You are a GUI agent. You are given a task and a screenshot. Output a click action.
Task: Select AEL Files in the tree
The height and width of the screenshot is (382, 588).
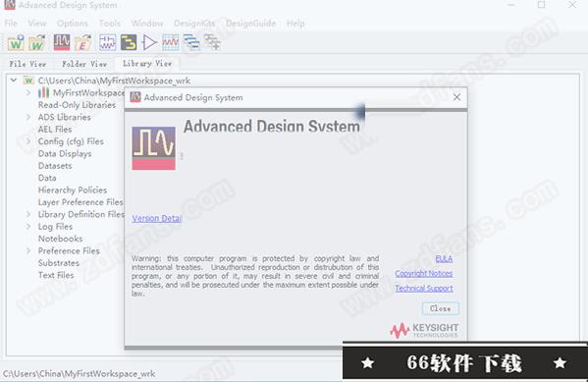55,129
